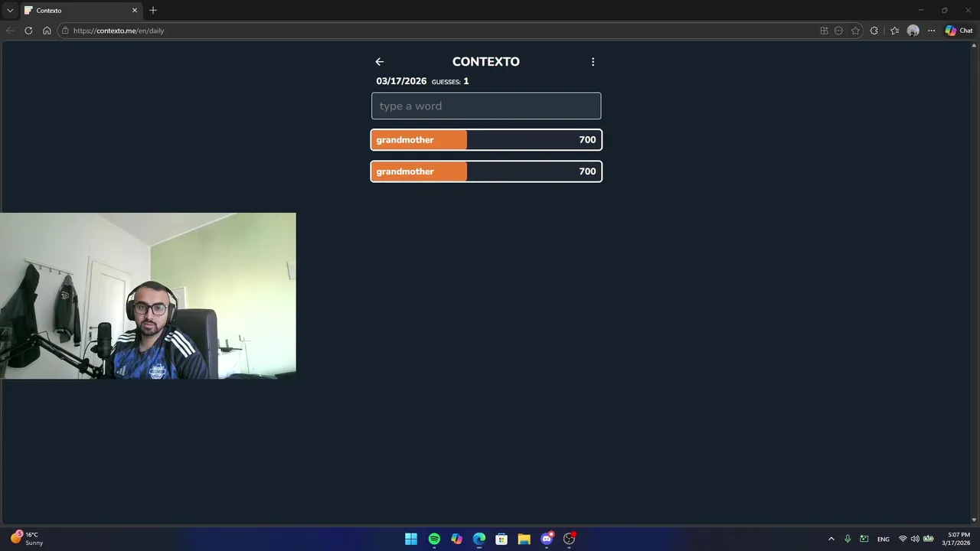Open the new tab with plus button

pyautogui.click(x=153, y=10)
